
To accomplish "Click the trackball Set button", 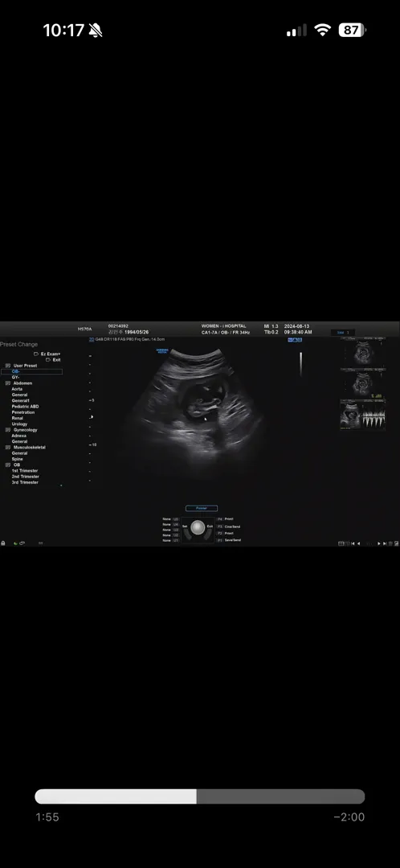I will [185, 526].
